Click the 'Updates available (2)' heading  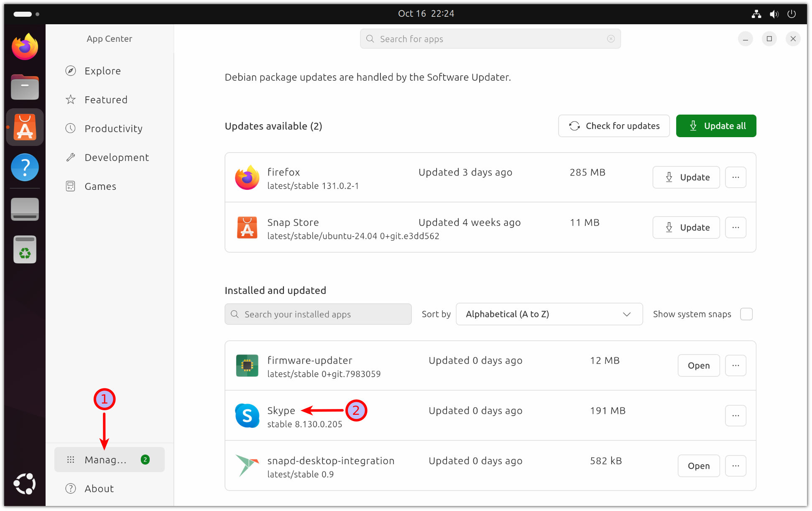click(273, 126)
